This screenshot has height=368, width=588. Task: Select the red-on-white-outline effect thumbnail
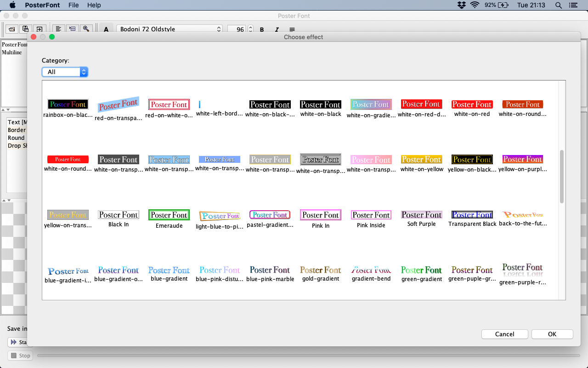pos(169,104)
